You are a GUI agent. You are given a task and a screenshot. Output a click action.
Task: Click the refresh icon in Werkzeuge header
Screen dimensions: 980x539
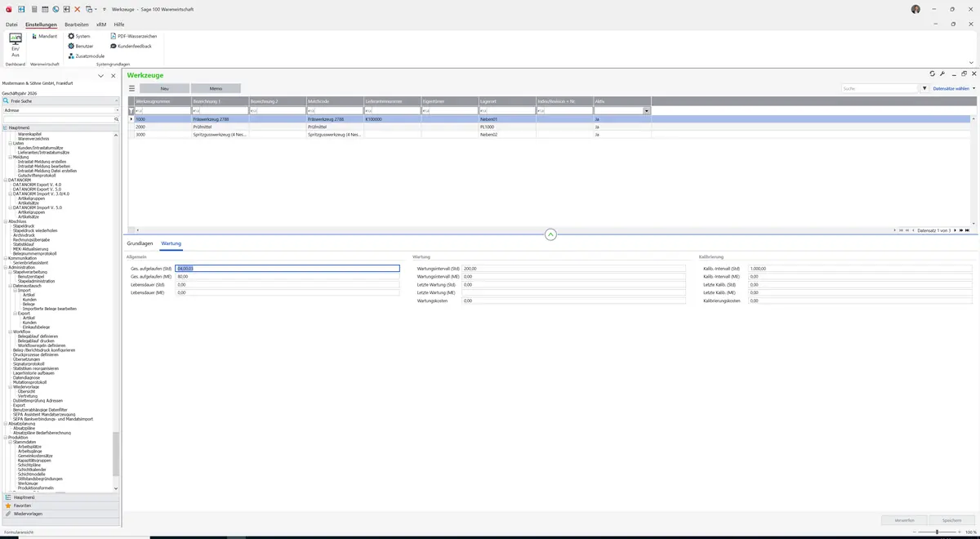pyautogui.click(x=933, y=73)
